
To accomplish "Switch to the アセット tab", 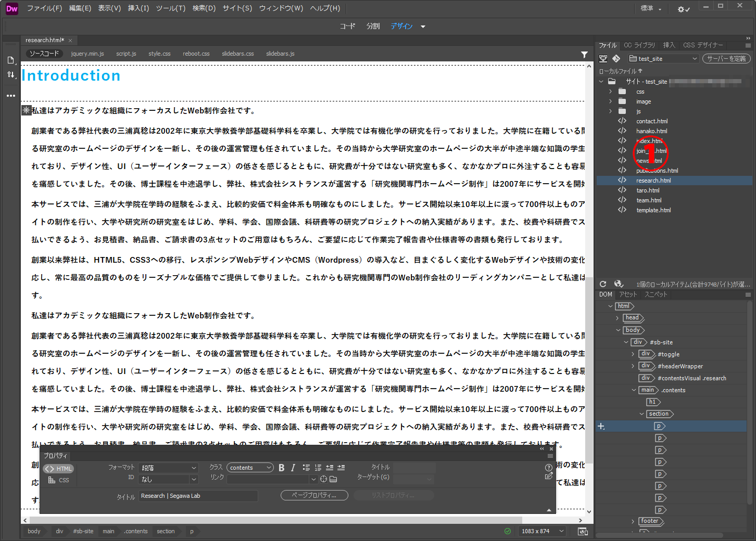I will tap(628, 294).
